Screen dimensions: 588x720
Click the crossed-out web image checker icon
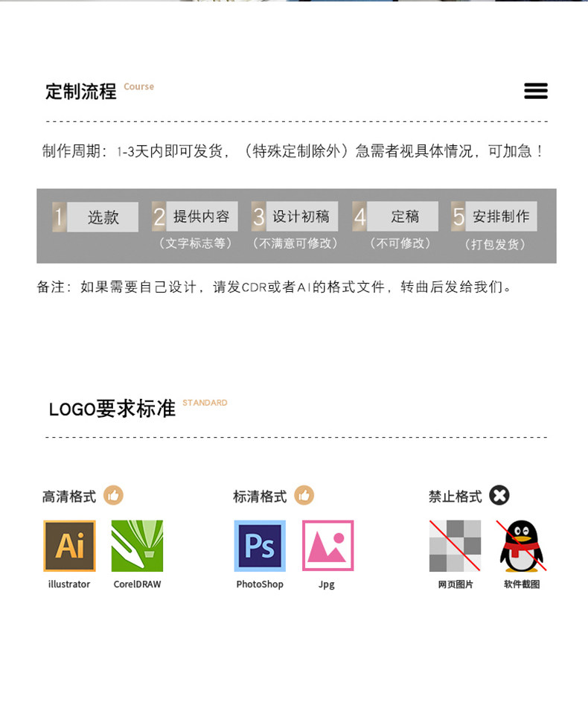tap(455, 546)
